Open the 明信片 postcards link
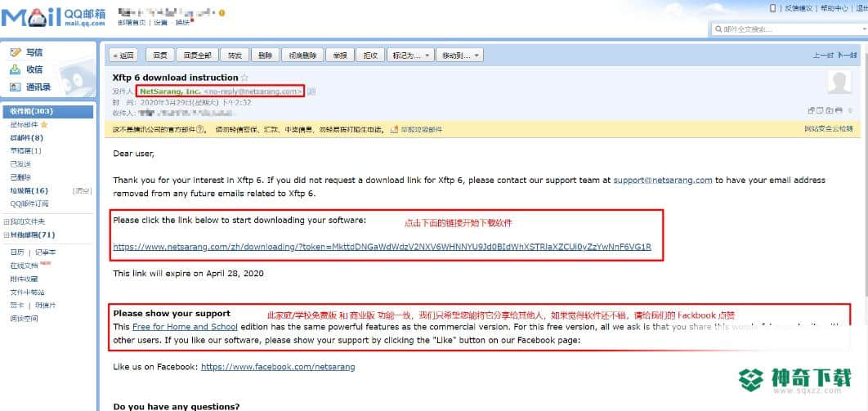Screen dimensions: 868x411 tap(46, 306)
